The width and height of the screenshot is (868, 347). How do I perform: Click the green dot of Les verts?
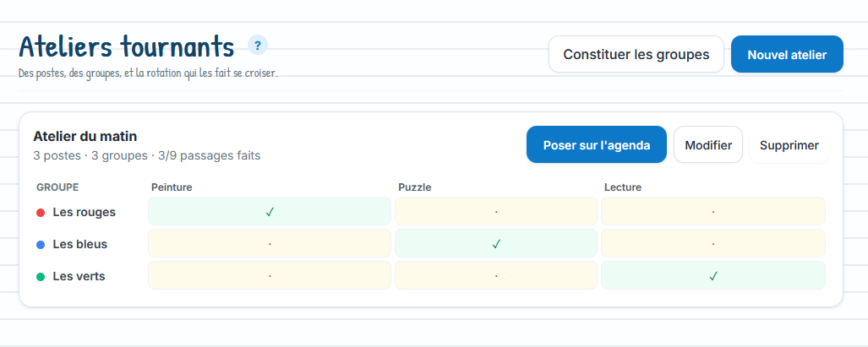[x=41, y=277]
